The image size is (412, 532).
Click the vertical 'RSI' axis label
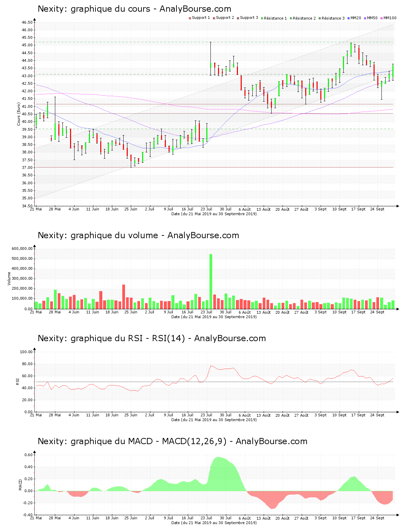[17, 382]
